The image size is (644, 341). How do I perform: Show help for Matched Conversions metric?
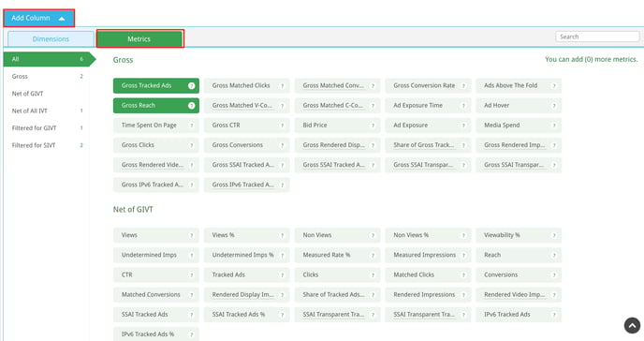[x=191, y=295]
